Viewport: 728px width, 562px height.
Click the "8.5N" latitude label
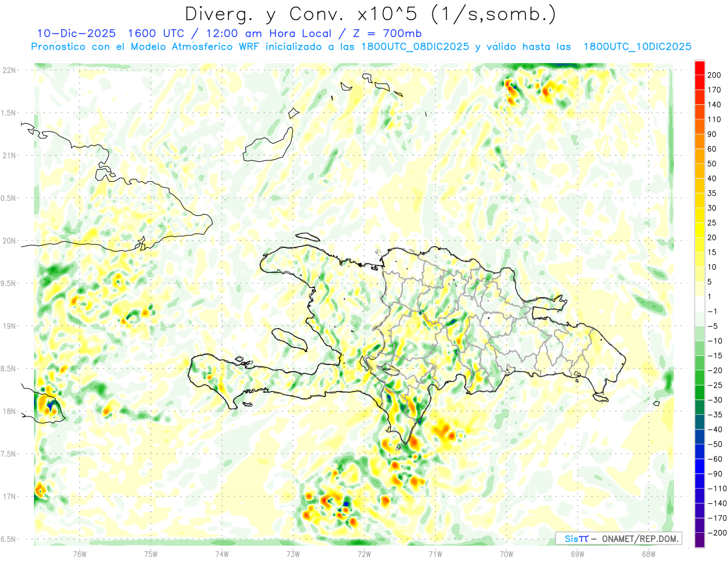(9, 369)
